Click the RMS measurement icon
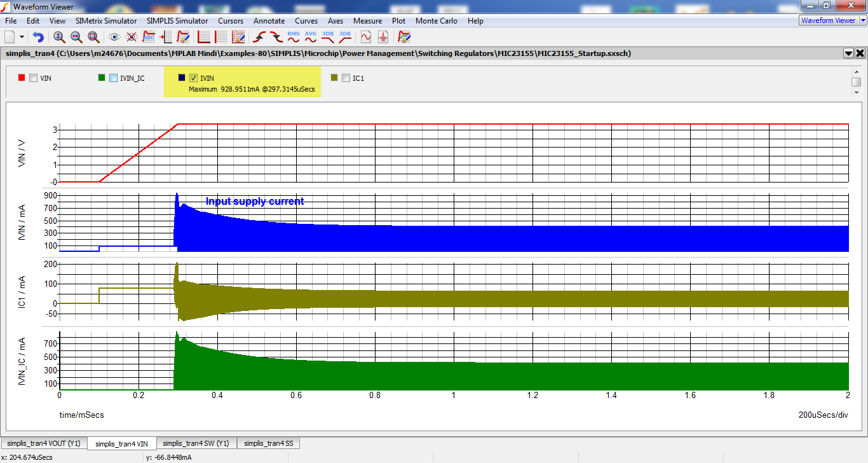 coord(294,37)
